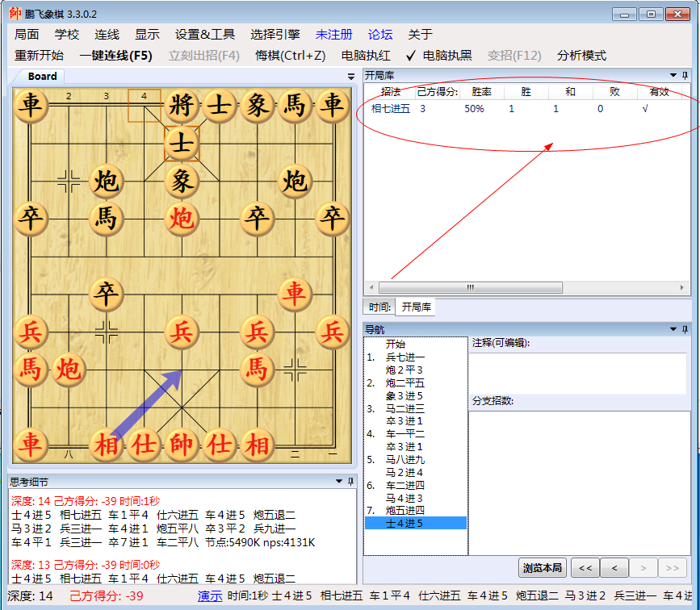Viewport: 700px width, 610px height.
Task: Select the black elephant 象 in center file
Action: [181, 182]
